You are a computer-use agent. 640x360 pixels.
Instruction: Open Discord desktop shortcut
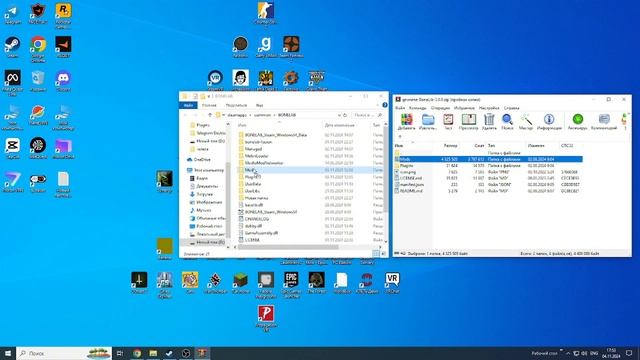coord(63,81)
